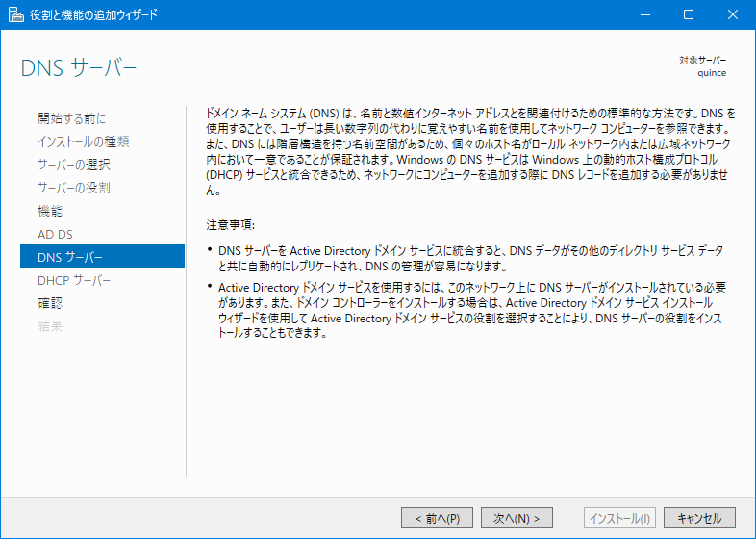Close the wizard window
The image size is (756, 539).
coord(733,14)
